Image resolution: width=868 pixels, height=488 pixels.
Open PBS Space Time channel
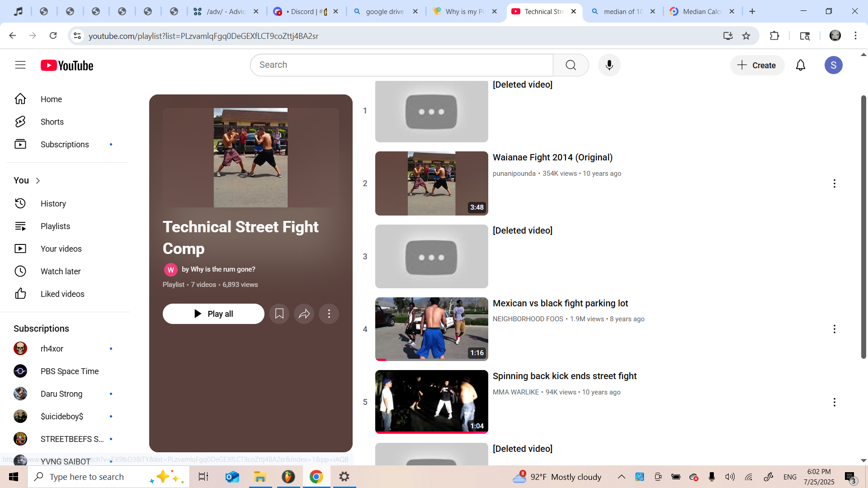point(68,371)
